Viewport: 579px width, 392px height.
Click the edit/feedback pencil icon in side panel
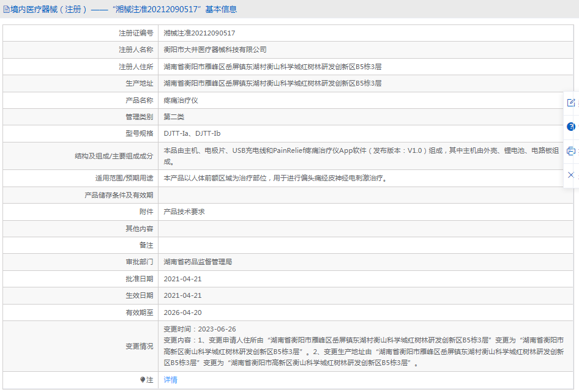pos(571,103)
